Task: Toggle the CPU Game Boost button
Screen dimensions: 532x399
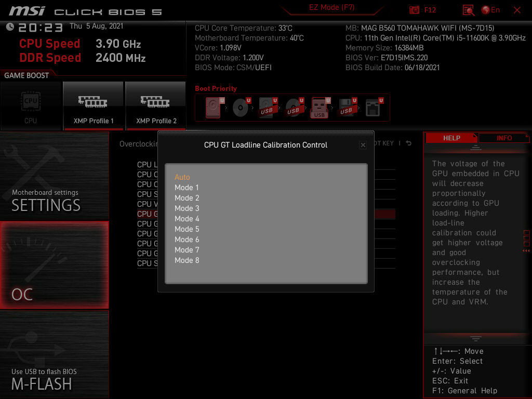Action: (x=31, y=106)
